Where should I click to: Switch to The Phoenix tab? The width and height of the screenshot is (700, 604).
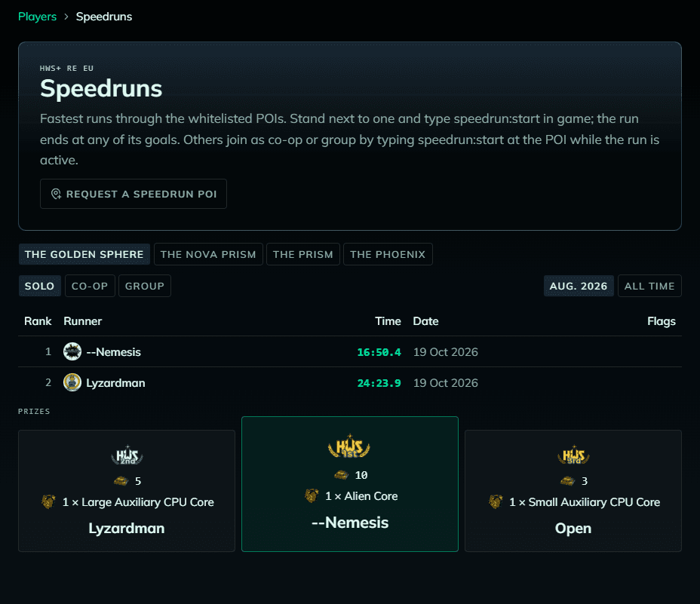click(x=388, y=254)
